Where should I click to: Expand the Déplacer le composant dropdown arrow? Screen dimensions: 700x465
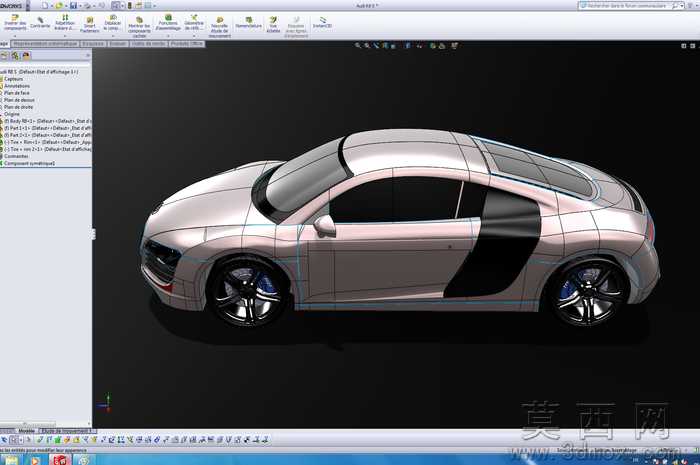(112, 36)
